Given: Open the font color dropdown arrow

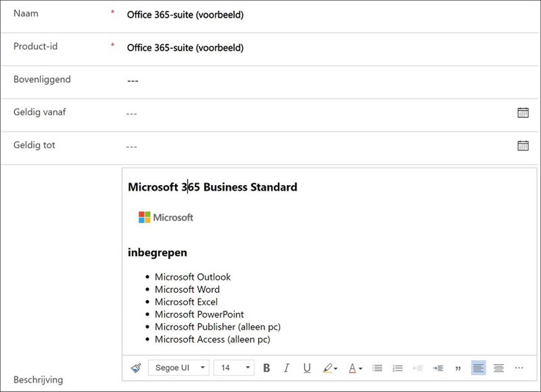Looking at the screenshot, I should tap(360, 368).
